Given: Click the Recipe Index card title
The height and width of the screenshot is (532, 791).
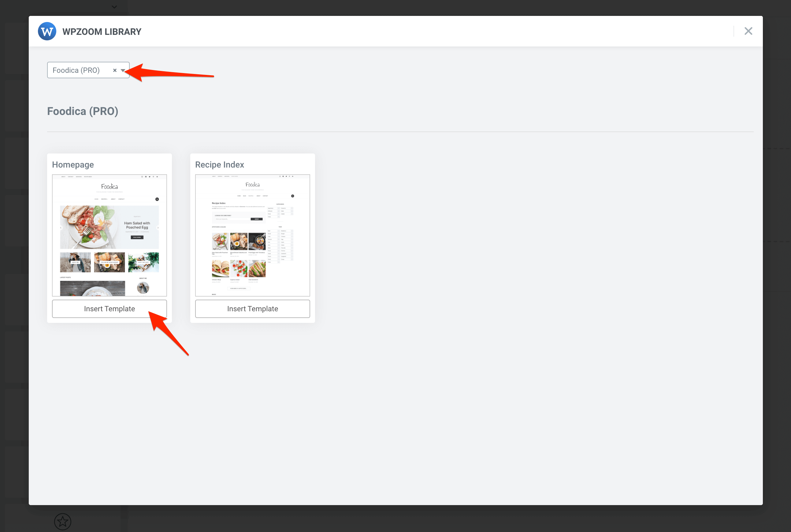Looking at the screenshot, I should (x=220, y=164).
